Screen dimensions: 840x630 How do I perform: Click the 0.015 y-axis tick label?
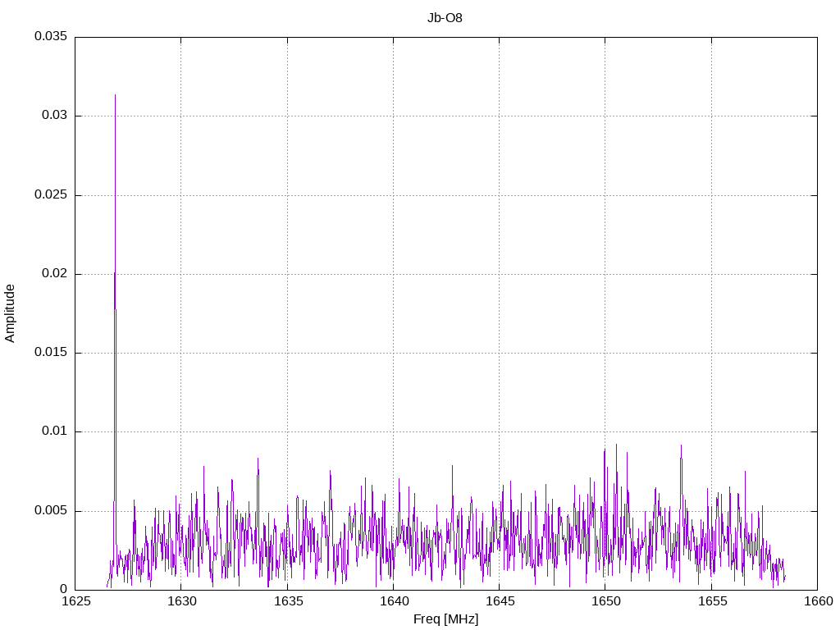[x=50, y=353]
